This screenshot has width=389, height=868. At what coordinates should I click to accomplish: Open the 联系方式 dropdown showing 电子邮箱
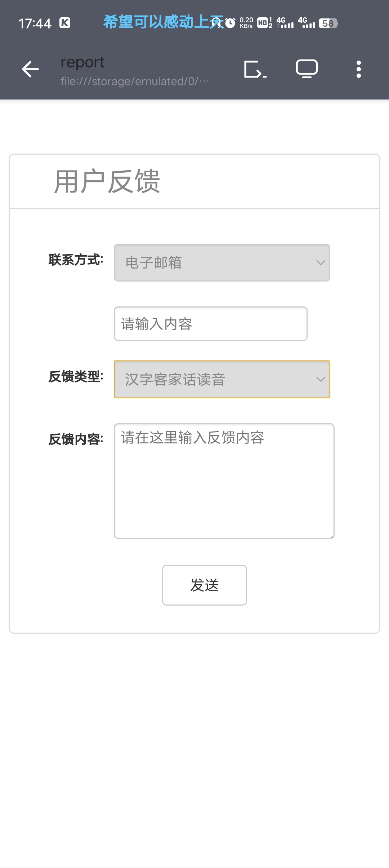222,262
